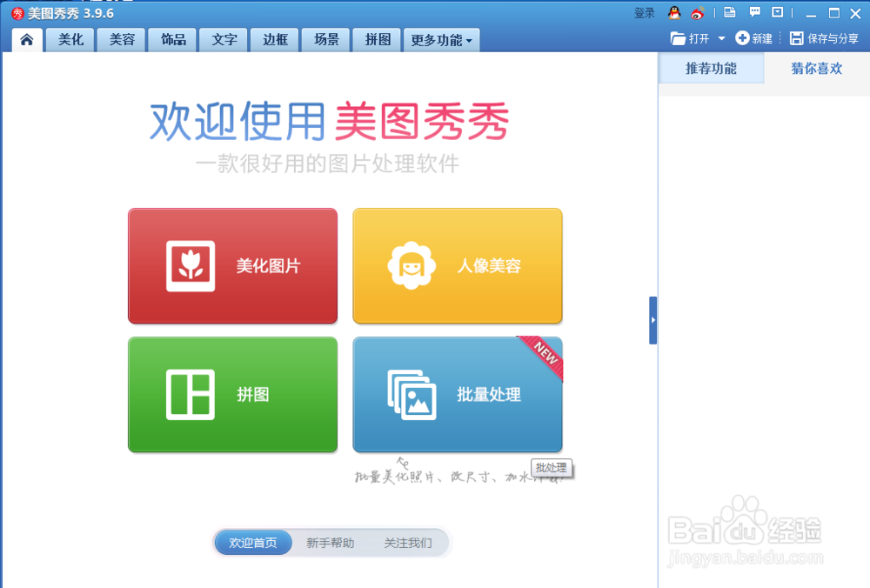The height and width of the screenshot is (588, 870).
Task: Select the 猜你喜欢 side tab
Action: (817, 68)
